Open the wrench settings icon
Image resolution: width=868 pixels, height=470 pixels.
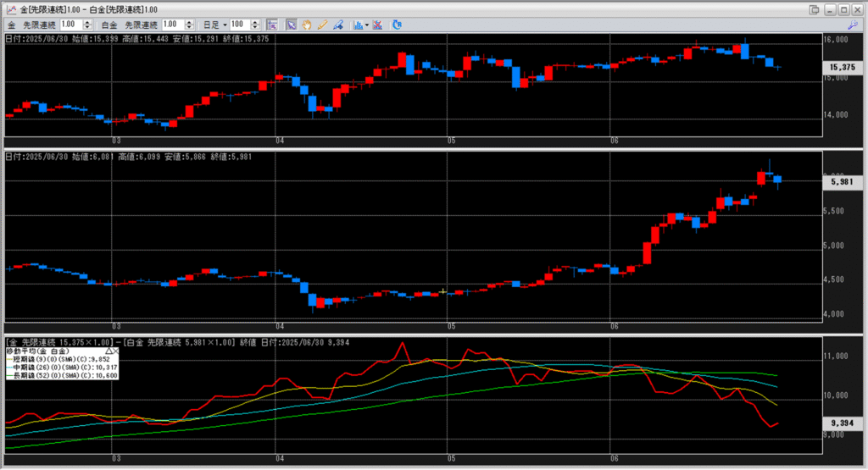pos(853,25)
